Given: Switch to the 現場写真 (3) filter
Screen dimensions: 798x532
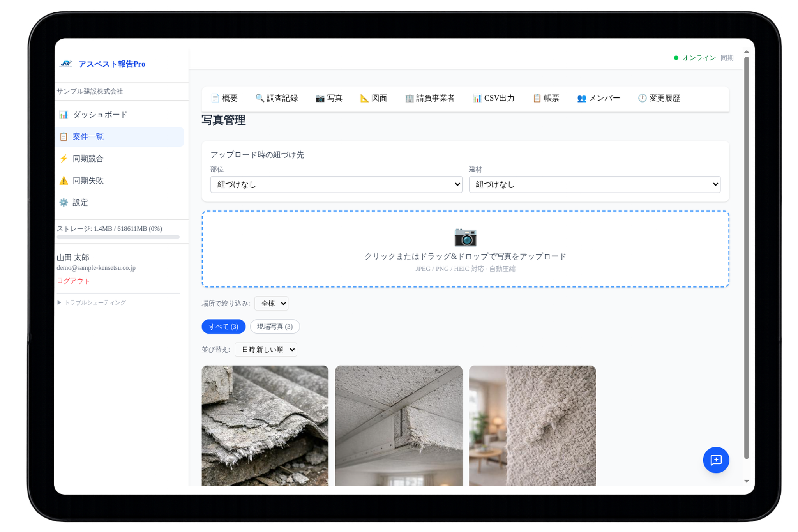Looking at the screenshot, I should 275,327.
